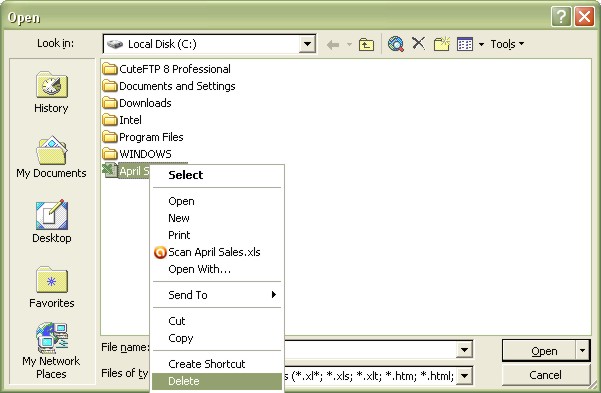Click the April Sales Excel file icon
The height and width of the screenshot is (393, 601).
[x=110, y=171]
